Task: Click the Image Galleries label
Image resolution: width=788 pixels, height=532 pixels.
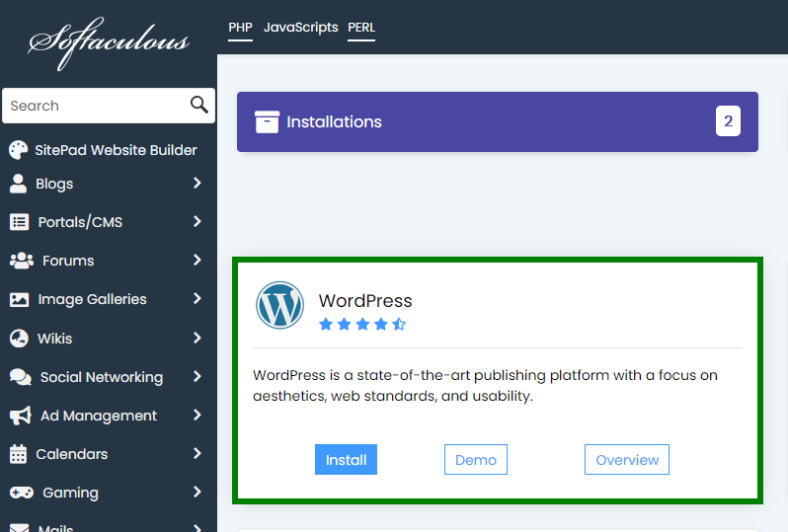Action: (x=93, y=299)
